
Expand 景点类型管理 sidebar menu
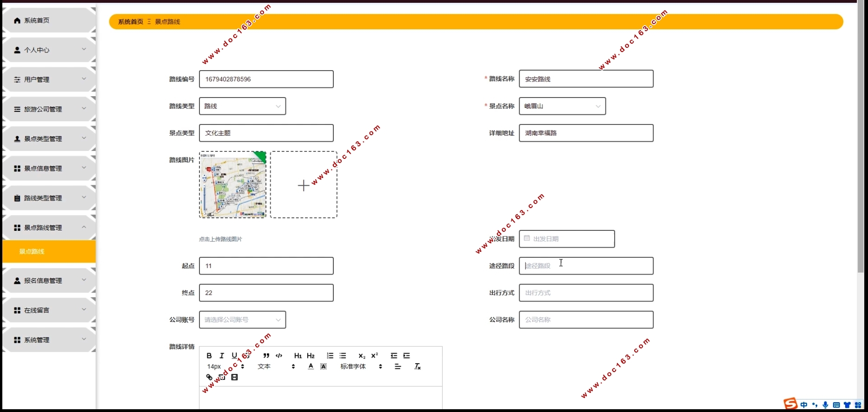click(49, 139)
